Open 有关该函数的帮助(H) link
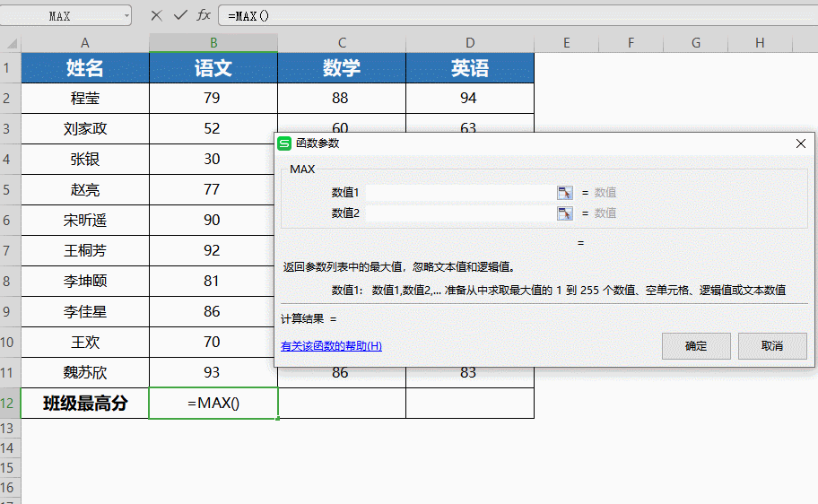Image resolution: width=818 pixels, height=504 pixels. pos(331,346)
